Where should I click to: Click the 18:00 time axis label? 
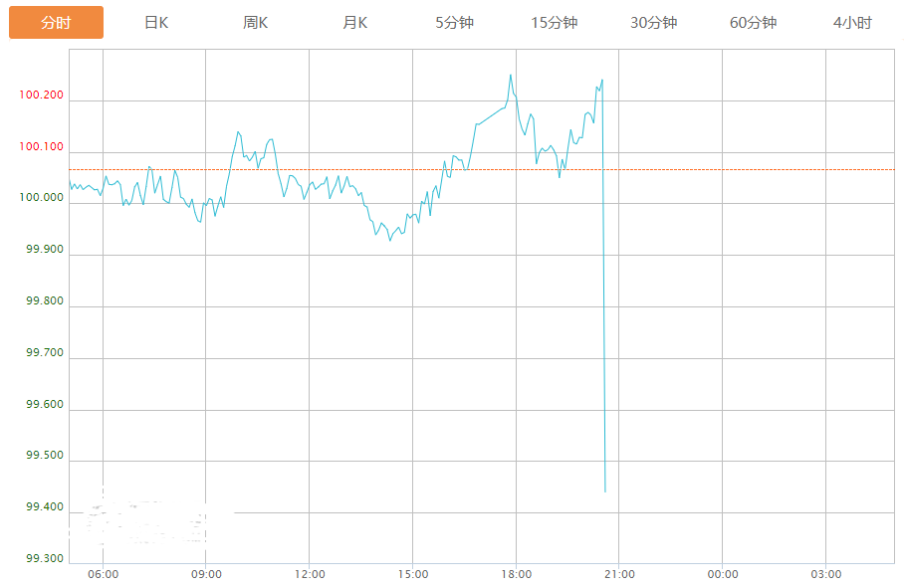[516, 574]
